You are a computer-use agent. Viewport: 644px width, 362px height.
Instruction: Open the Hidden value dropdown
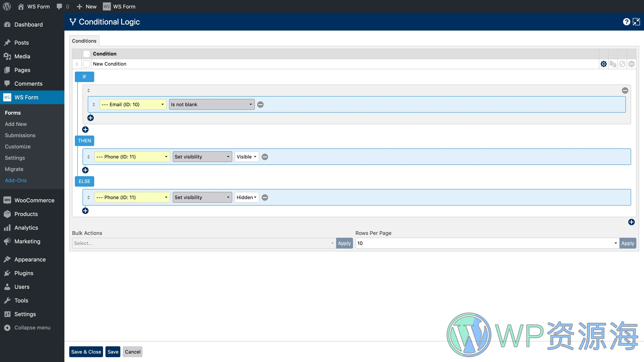[x=247, y=197]
